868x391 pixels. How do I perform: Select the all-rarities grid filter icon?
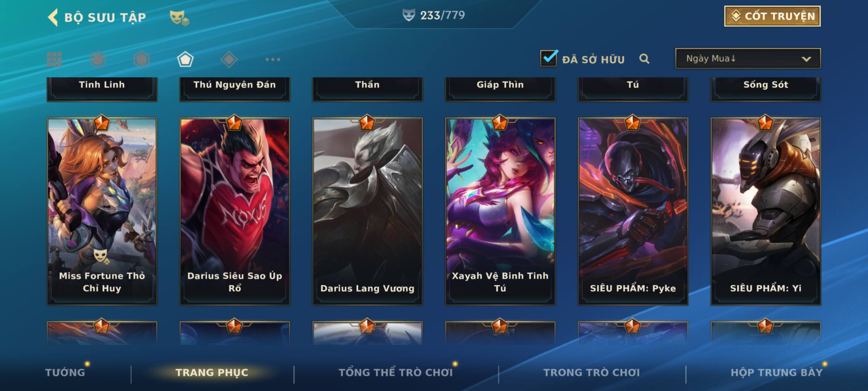pos(54,59)
